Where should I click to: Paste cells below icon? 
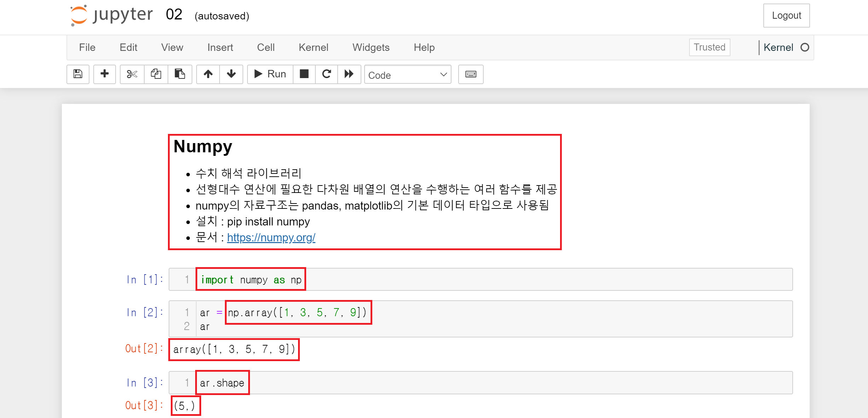point(180,74)
